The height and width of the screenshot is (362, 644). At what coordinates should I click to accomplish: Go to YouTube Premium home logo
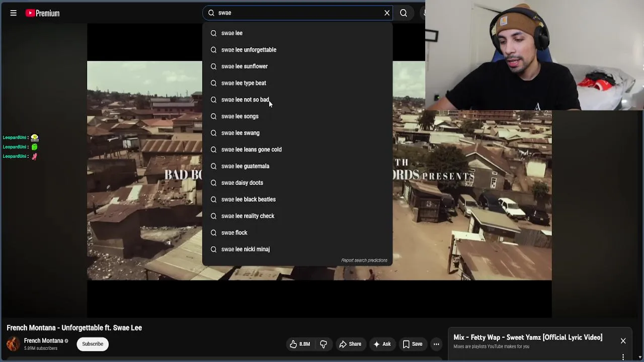point(43,13)
